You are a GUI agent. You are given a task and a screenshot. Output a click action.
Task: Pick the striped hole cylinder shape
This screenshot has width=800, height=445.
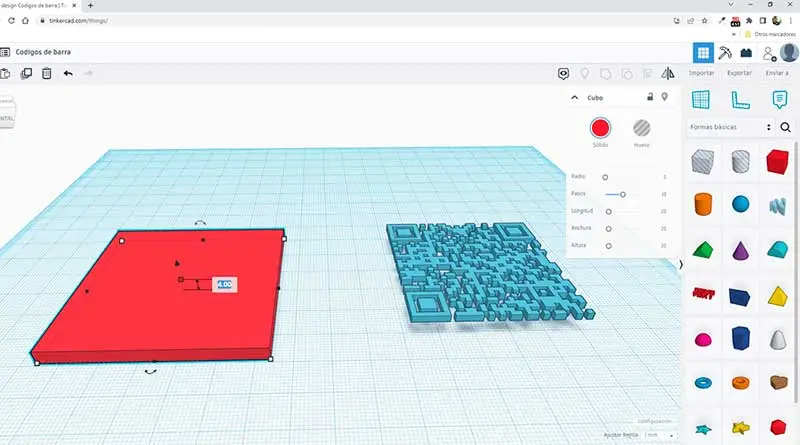click(x=740, y=162)
